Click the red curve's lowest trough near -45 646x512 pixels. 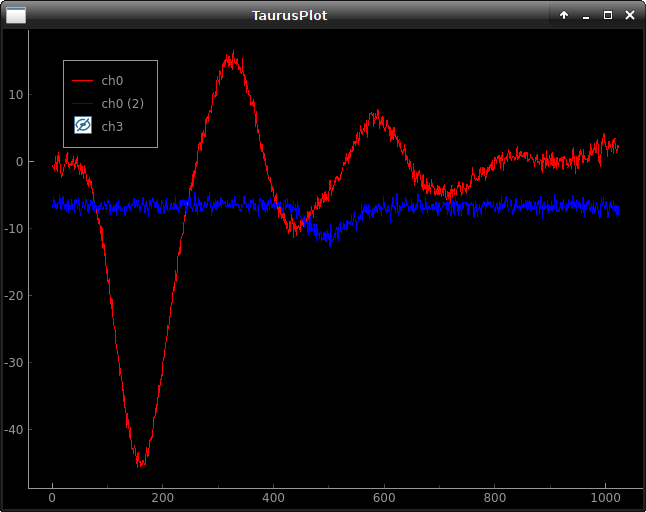(141, 462)
